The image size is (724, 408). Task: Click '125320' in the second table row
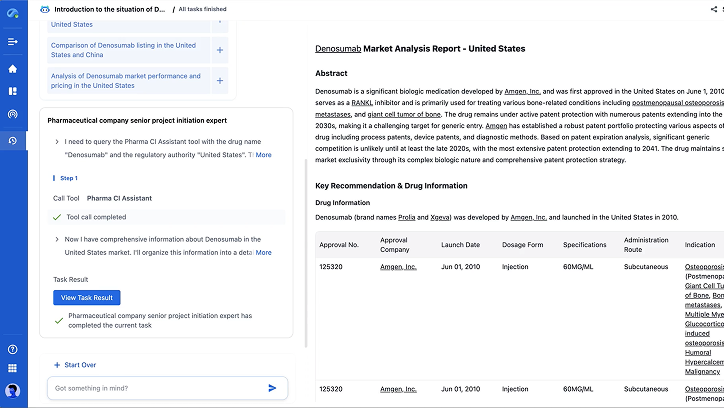(331, 389)
